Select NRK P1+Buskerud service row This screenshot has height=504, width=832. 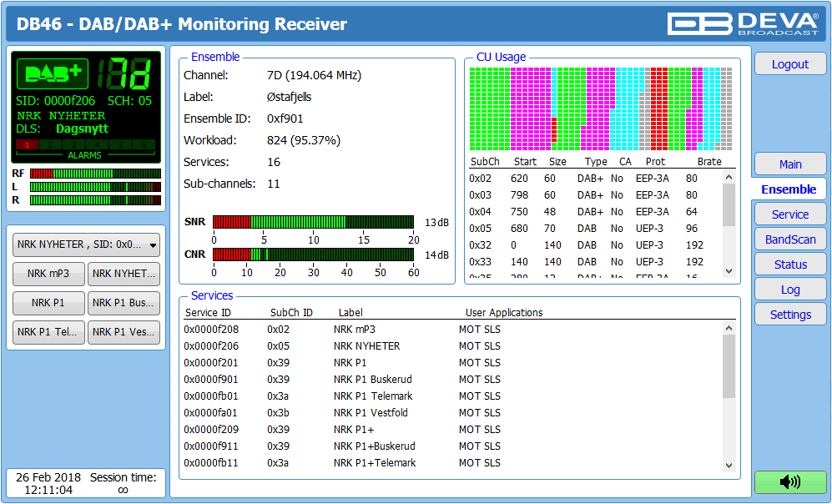pyautogui.click(x=452, y=446)
